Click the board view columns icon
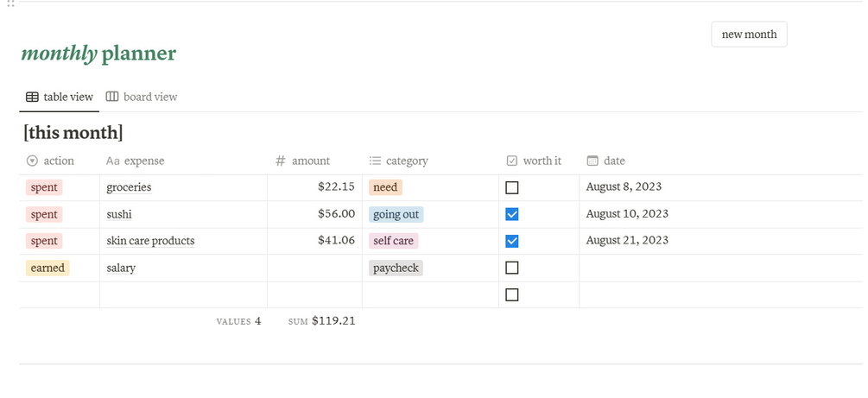The height and width of the screenshot is (398, 868). pyautogui.click(x=112, y=97)
